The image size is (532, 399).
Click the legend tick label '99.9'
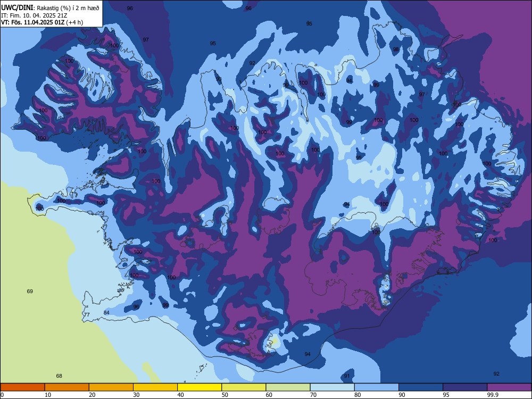click(x=493, y=395)
